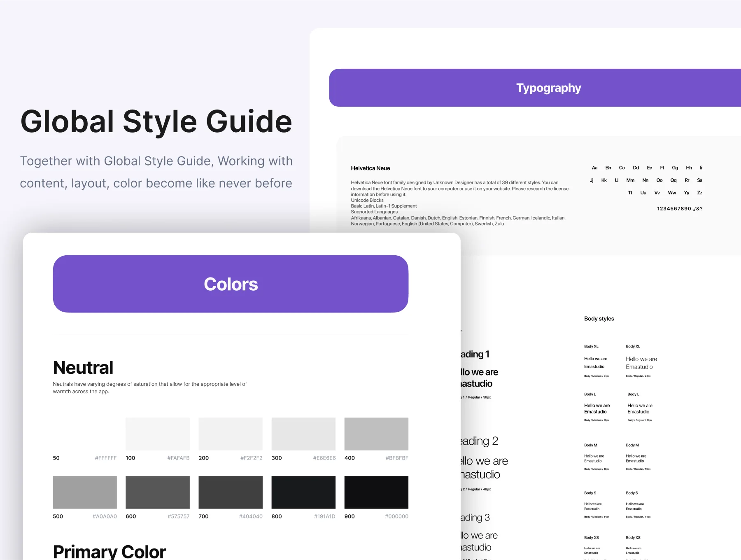The image size is (741, 560).
Task: Click the "100" neutral shade label
Action: [x=130, y=458]
